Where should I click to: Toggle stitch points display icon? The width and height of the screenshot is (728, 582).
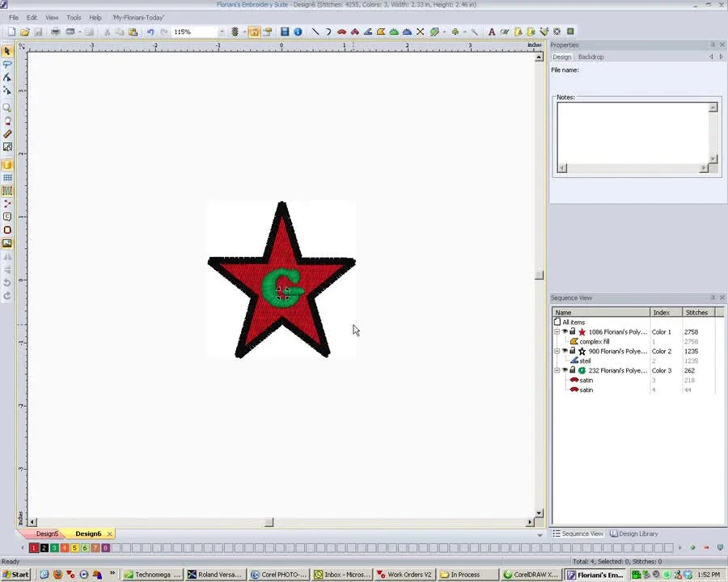(7, 204)
